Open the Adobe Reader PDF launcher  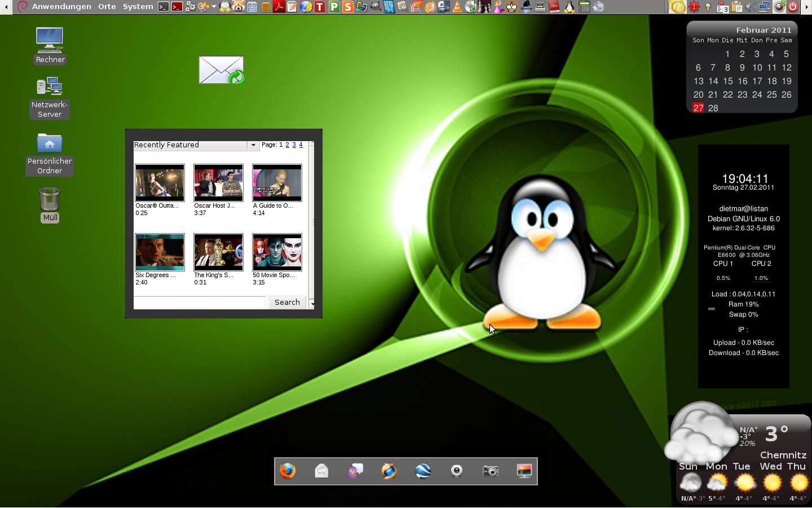click(279, 7)
